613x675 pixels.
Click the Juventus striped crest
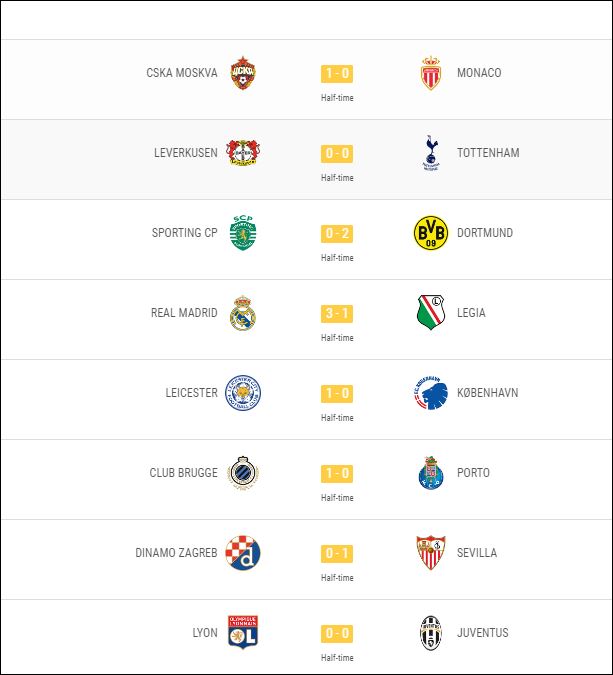coord(430,633)
